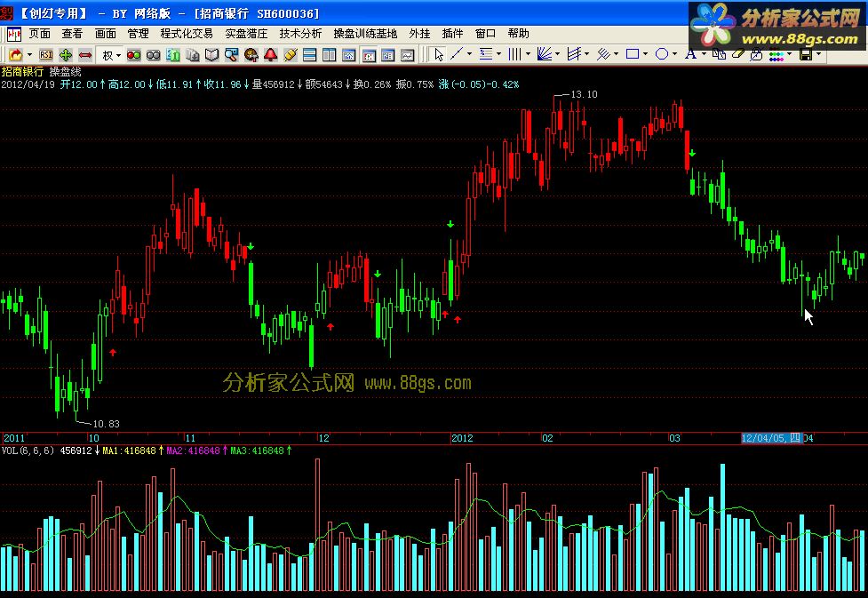Toggle the gray twin-circle icon

pyautogui.click(x=154, y=55)
